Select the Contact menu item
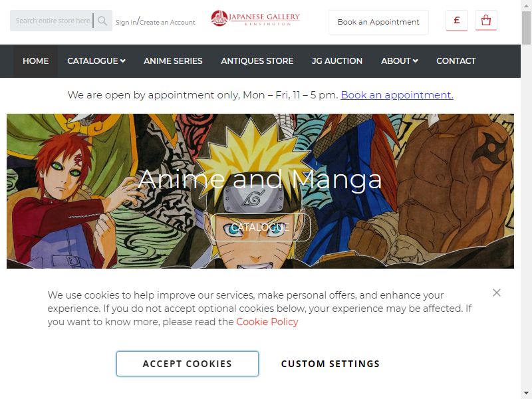The image size is (532, 399). (456, 61)
